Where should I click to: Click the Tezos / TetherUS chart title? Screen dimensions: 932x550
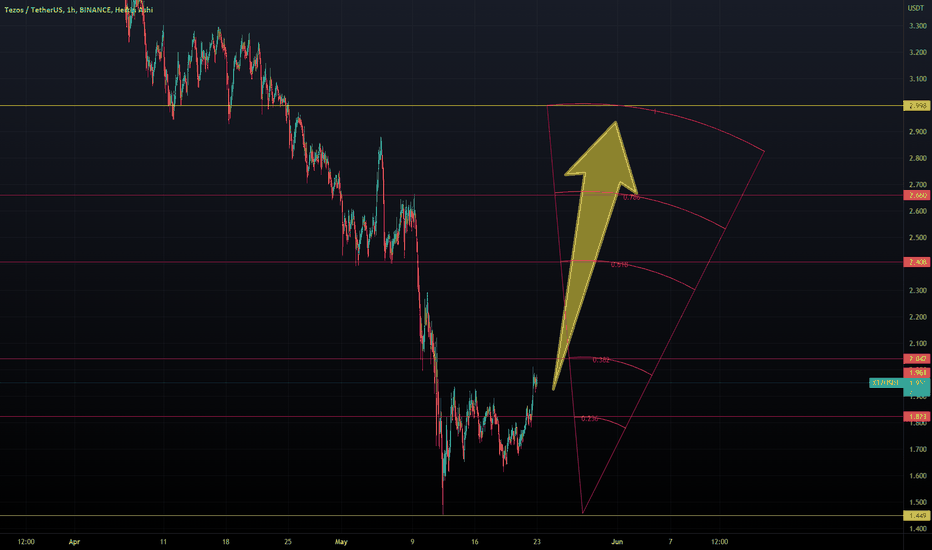click(78, 10)
